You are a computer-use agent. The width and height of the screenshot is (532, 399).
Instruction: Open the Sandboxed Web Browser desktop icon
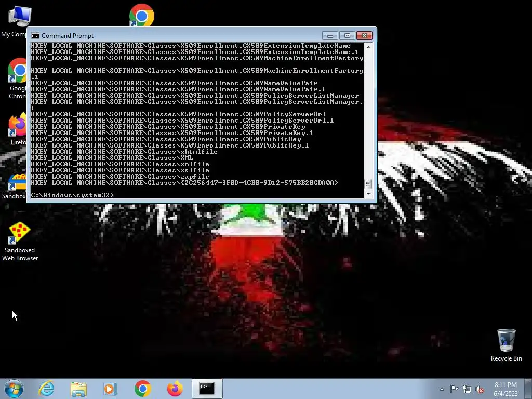(20, 242)
